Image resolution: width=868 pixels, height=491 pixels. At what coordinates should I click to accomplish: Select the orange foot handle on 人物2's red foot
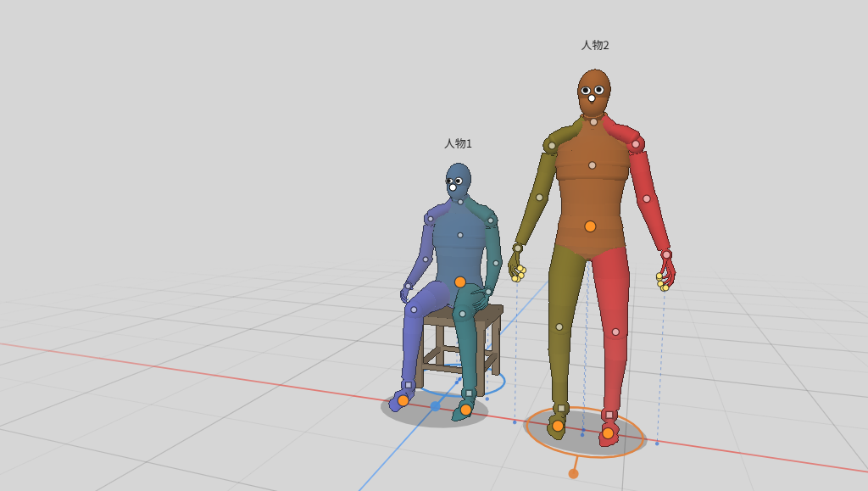(608, 433)
